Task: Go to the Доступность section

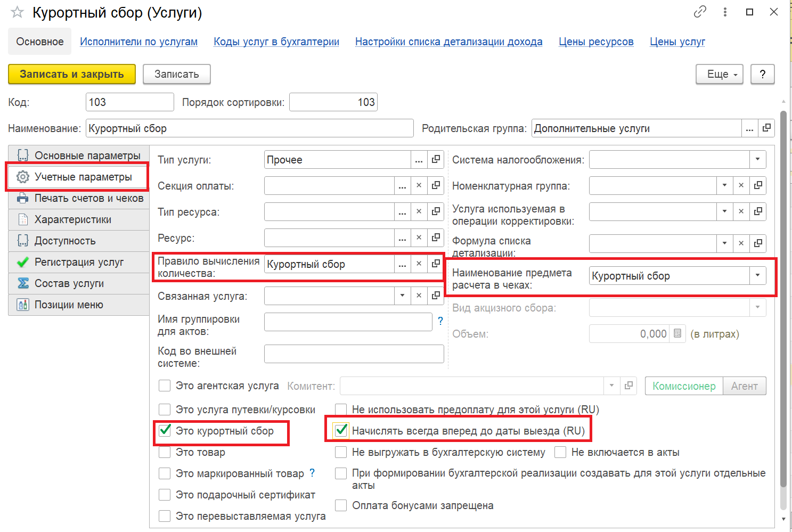Action: (x=79, y=241)
